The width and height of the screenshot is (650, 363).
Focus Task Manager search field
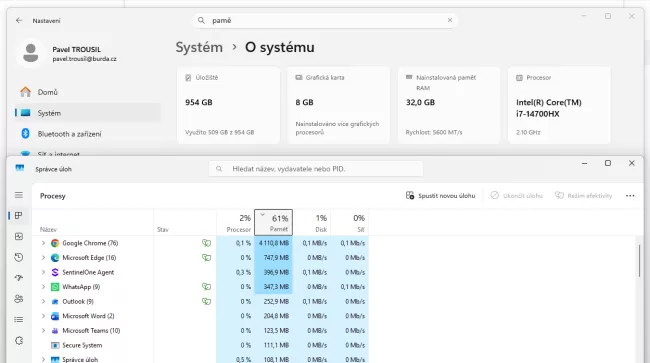coord(316,169)
